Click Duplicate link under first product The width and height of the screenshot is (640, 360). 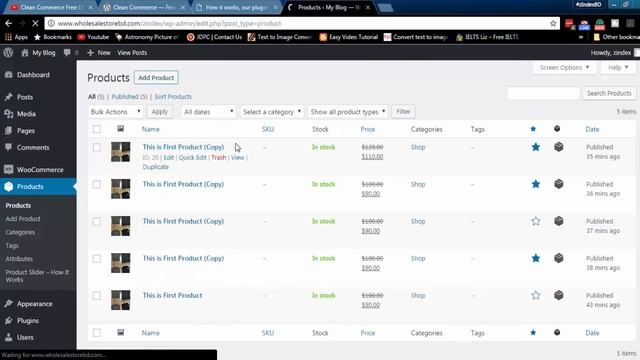(156, 167)
